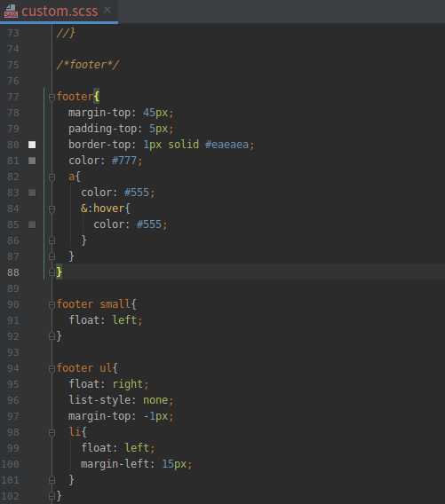
Task: Click float: left on line 91
Action: (105, 320)
